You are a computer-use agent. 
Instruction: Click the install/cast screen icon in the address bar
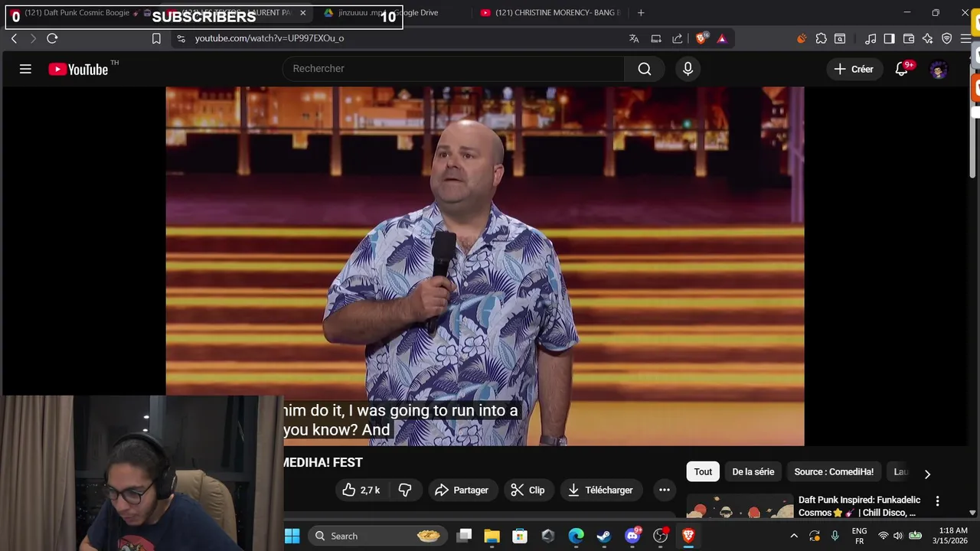coord(656,38)
